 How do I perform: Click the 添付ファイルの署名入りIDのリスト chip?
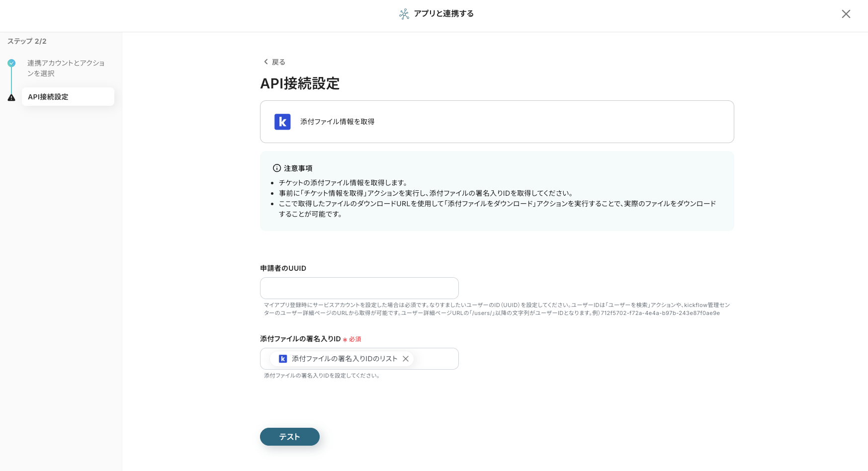point(342,359)
